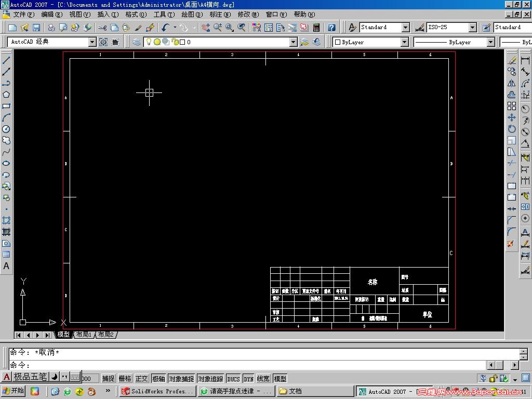The image size is (532, 399).
Task: Click the Move modify tool
Action: 512,118
